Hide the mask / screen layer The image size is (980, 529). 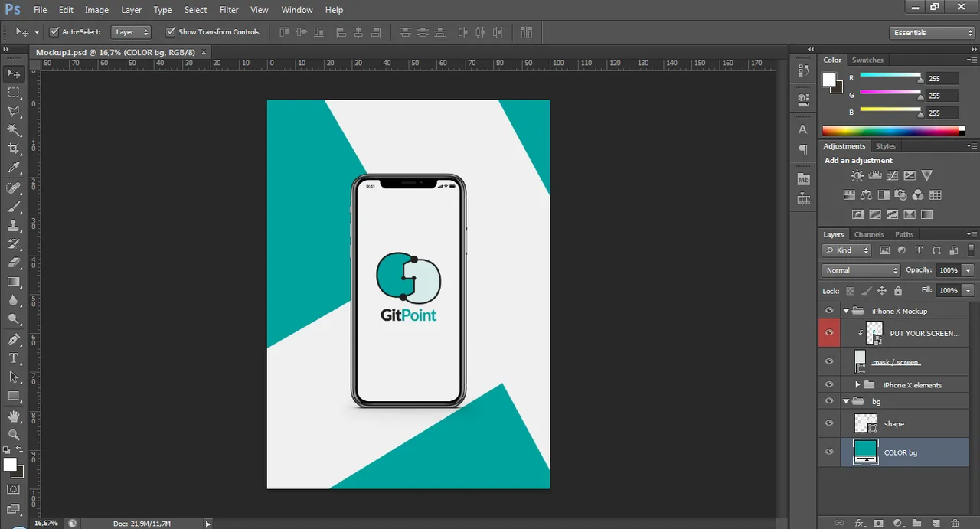point(828,361)
